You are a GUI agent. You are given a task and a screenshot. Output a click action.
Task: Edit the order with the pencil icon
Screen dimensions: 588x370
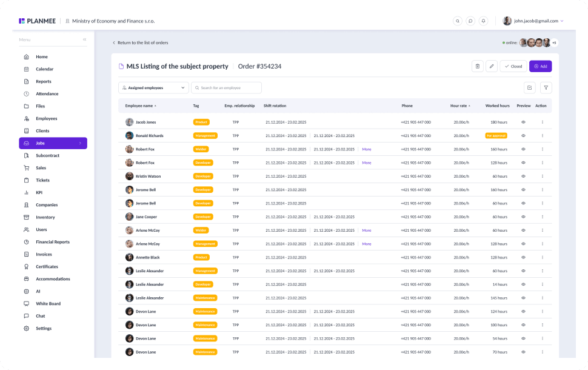(492, 67)
